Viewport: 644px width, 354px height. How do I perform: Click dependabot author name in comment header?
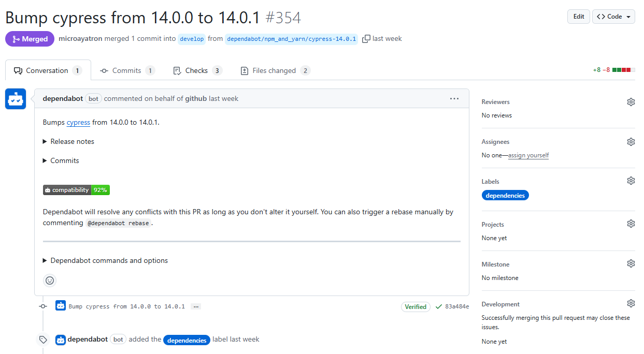63,98
